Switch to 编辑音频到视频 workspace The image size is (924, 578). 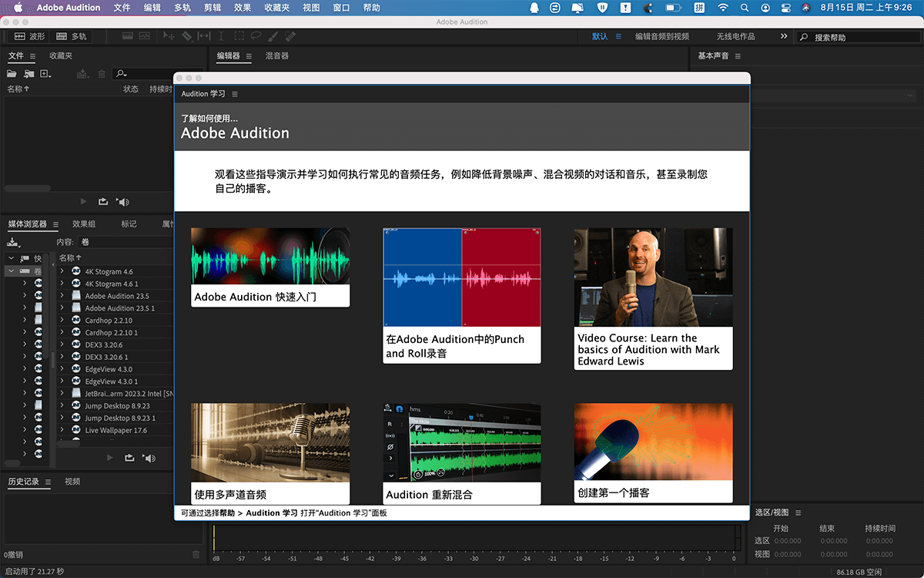point(662,36)
